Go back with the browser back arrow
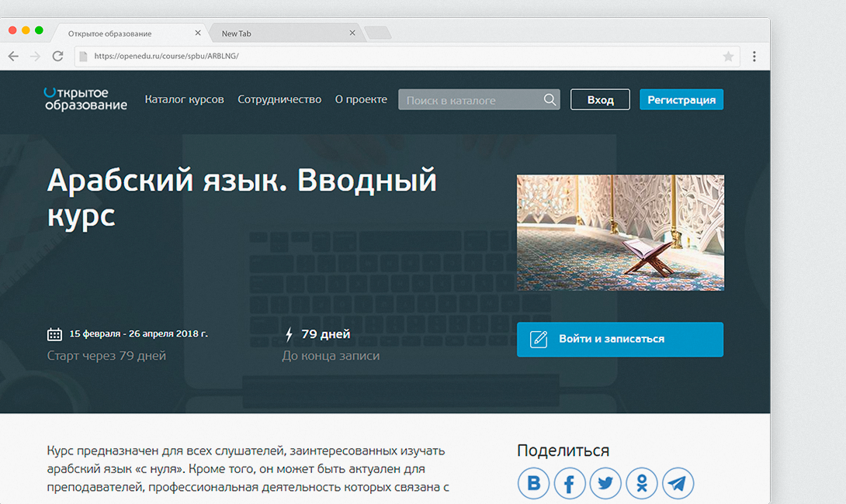The height and width of the screenshot is (504, 846). pyautogui.click(x=13, y=56)
